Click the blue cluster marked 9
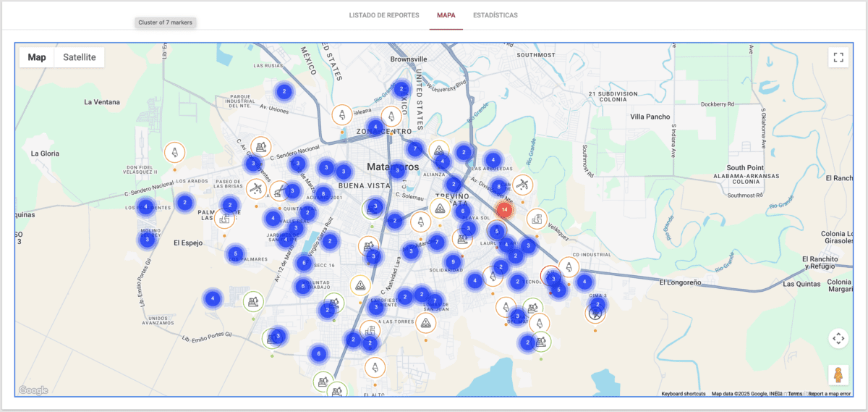 pos(454,262)
